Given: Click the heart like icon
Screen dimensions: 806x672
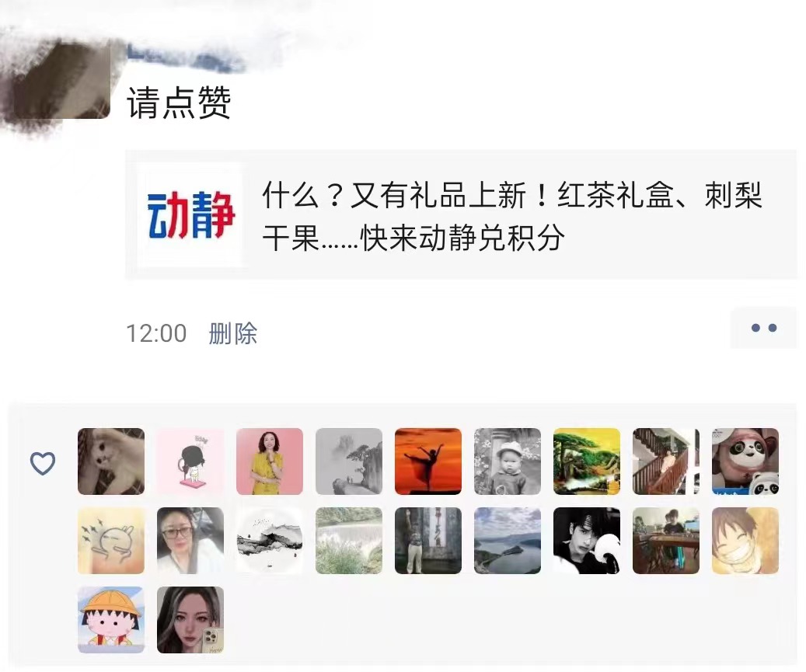Looking at the screenshot, I should [x=43, y=463].
